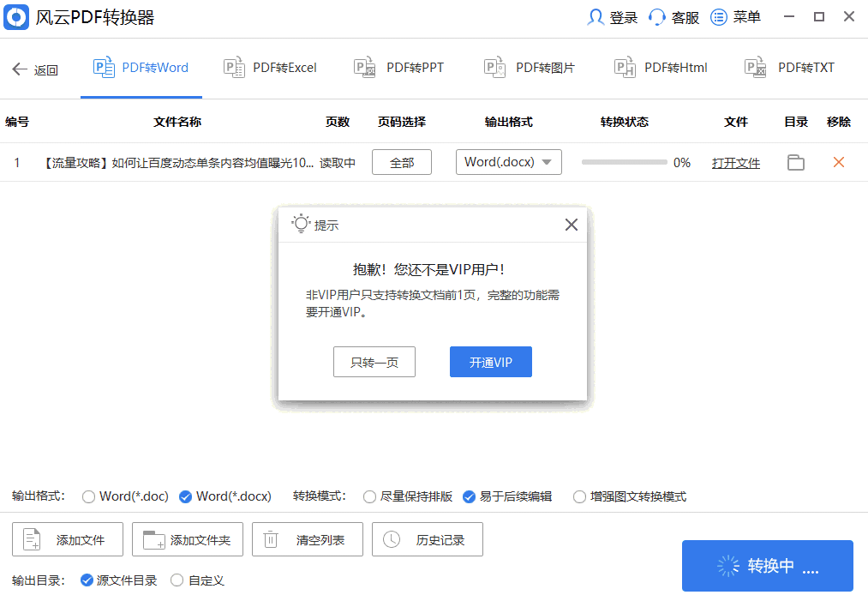Open customer service headset icon
Image resolution: width=868 pixels, height=607 pixels.
(x=657, y=17)
